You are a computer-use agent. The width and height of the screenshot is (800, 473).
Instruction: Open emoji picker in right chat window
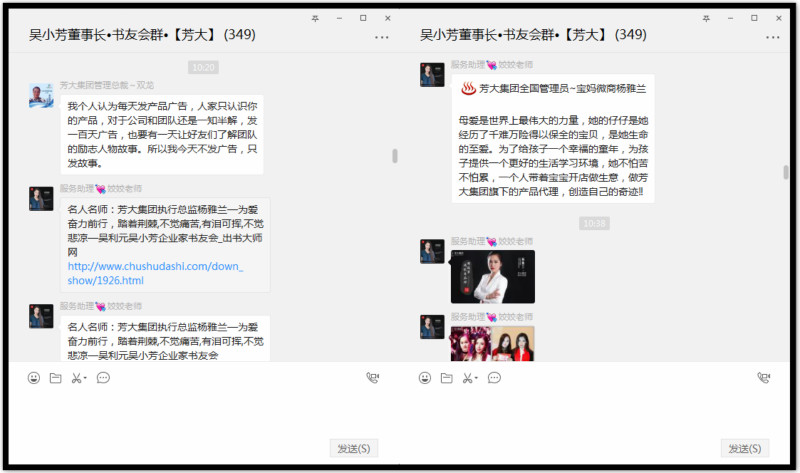pyautogui.click(x=425, y=378)
